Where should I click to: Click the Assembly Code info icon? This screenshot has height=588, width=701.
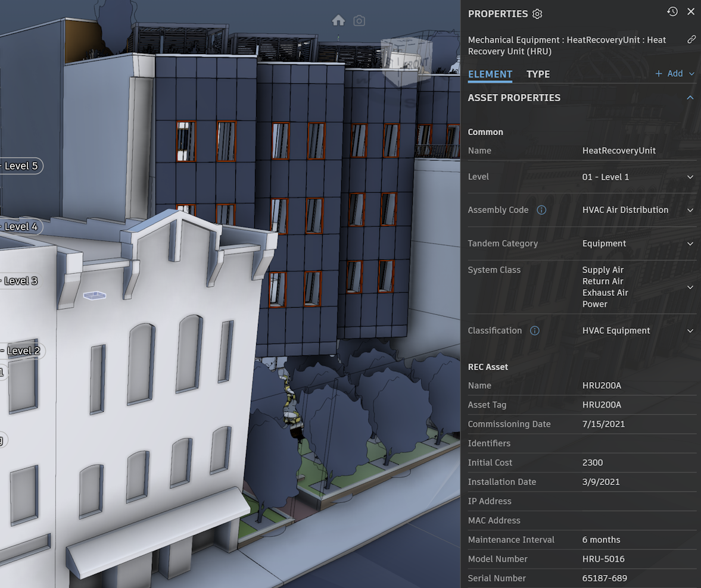point(541,210)
